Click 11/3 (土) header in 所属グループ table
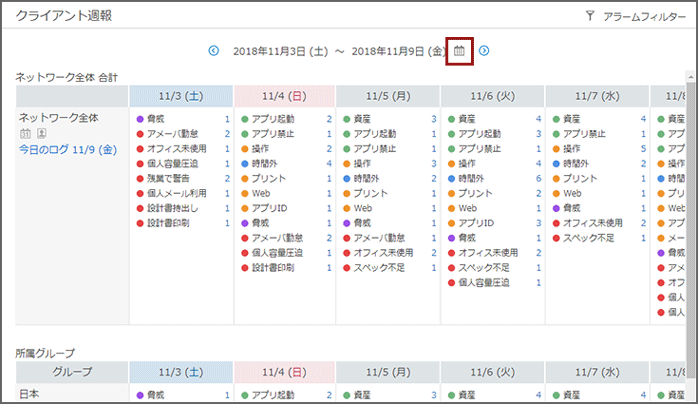This screenshot has width=698, height=404. click(181, 372)
